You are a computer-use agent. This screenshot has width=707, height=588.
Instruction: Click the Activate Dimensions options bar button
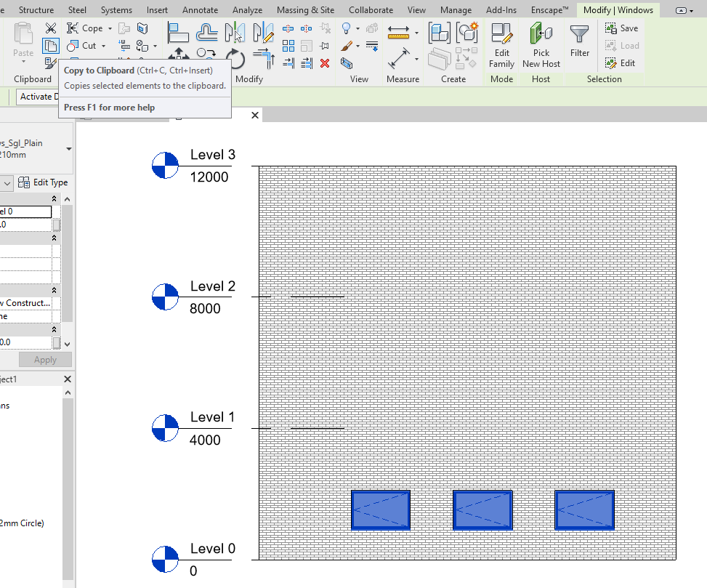pos(39,97)
